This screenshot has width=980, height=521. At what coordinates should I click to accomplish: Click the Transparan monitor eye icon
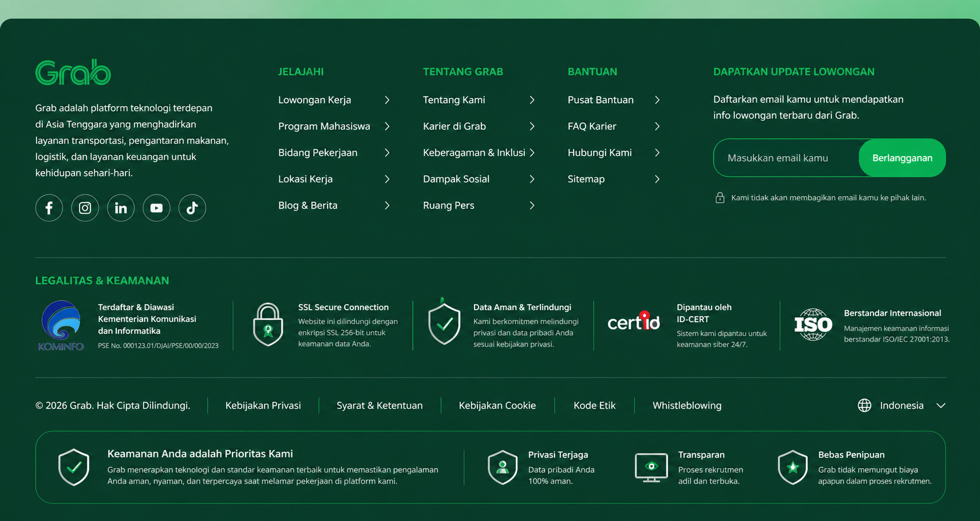(x=651, y=467)
